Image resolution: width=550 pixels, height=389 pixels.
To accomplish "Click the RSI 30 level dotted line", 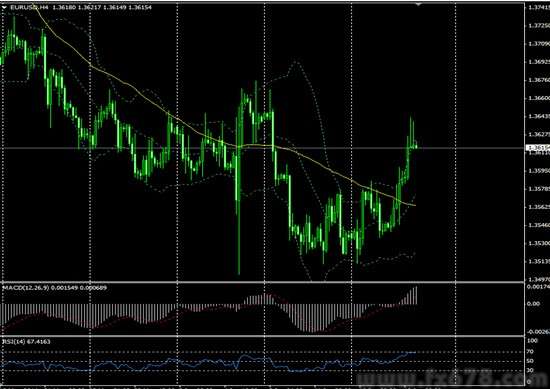I will pyautogui.click(x=263, y=370).
